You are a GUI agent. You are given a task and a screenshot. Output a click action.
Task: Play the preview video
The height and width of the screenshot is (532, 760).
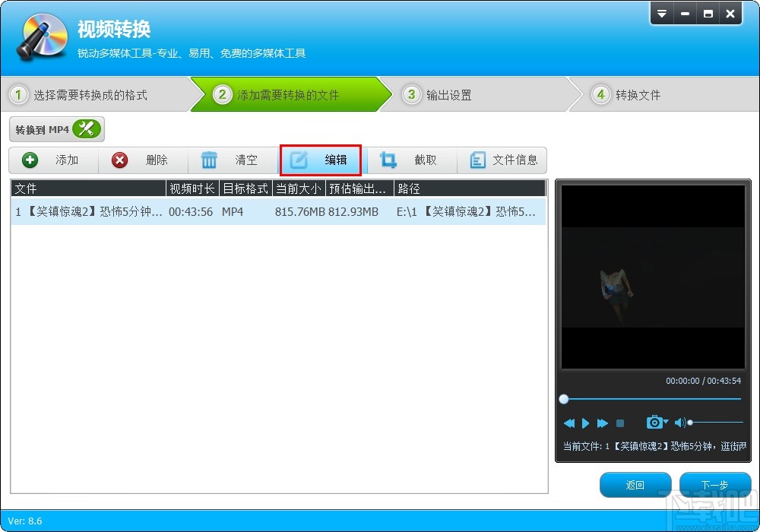(585, 423)
